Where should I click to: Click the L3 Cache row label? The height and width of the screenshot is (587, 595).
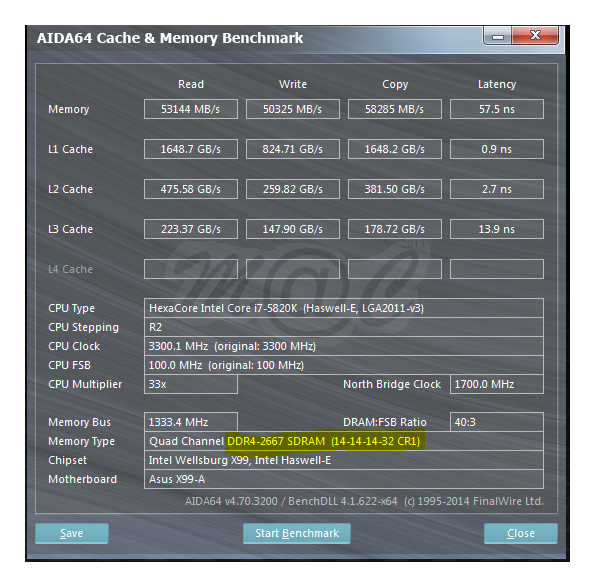pos(70,229)
